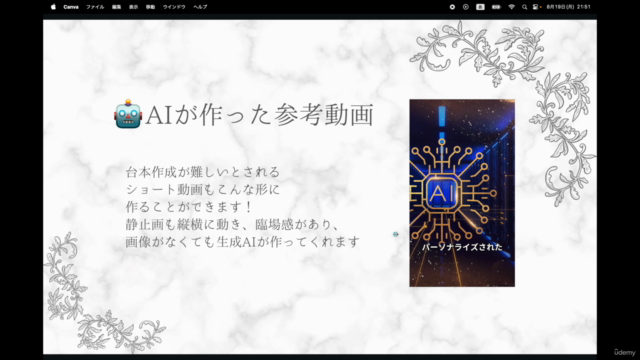Open the Wi-Fi status menu
The width and height of the screenshot is (640, 360).
pos(511,7)
